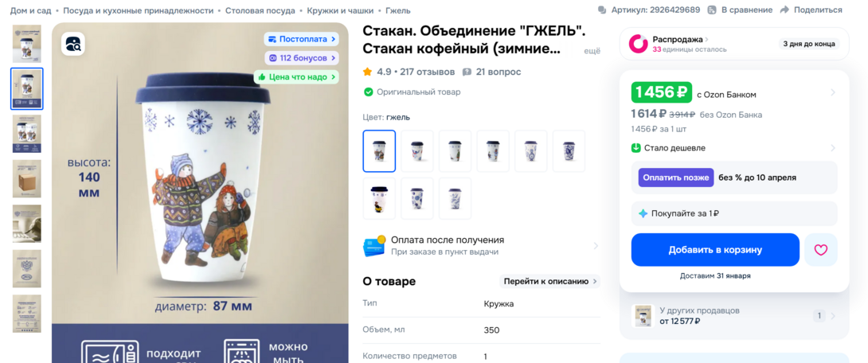Open the 'Кружки и чашки' breadcrumb
The image size is (868, 363).
pos(340,10)
